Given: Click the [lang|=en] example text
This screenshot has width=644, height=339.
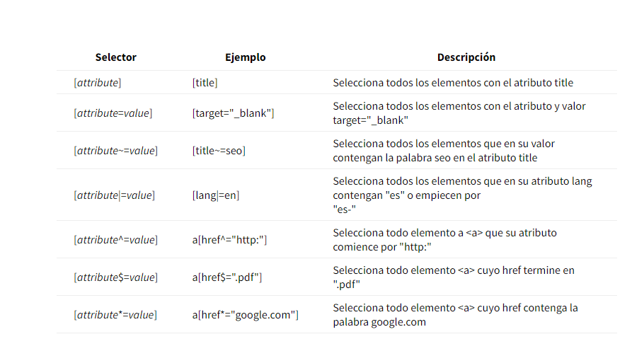Looking at the screenshot, I should pyautogui.click(x=216, y=195).
